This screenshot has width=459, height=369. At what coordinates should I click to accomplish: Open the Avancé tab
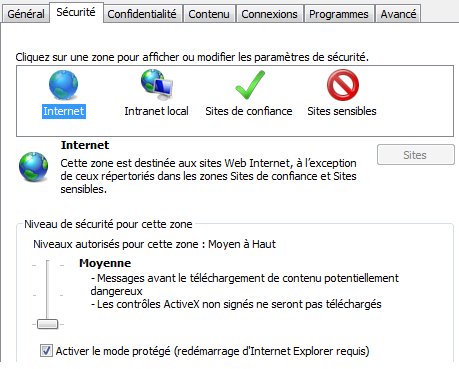(398, 14)
